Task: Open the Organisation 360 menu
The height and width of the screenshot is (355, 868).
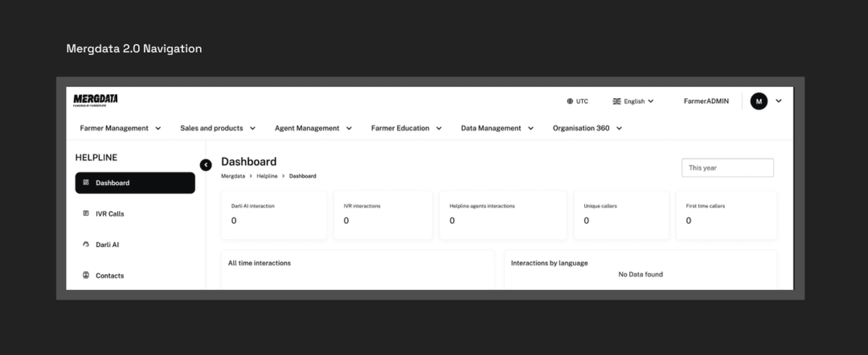Action: coord(587,128)
